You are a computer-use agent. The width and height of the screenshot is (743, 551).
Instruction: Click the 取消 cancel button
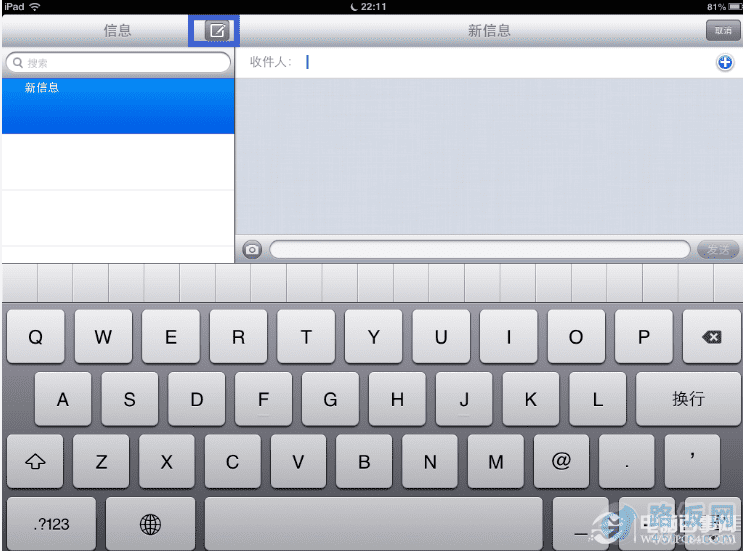point(723,30)
